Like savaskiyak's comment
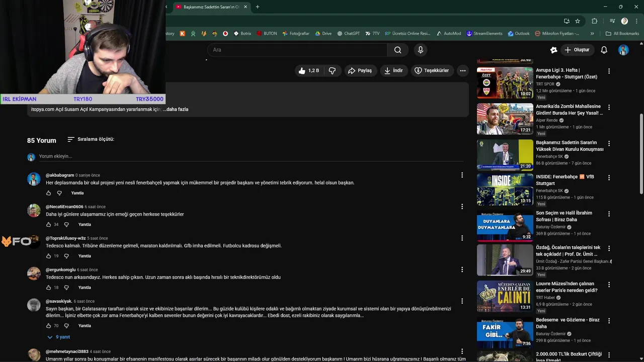Viewport: 644px width, 362px height. click(x=49, y=326)
